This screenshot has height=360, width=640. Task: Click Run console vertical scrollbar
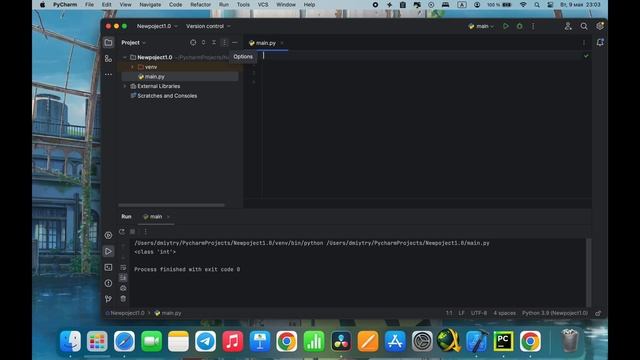(x=589, y=272)
